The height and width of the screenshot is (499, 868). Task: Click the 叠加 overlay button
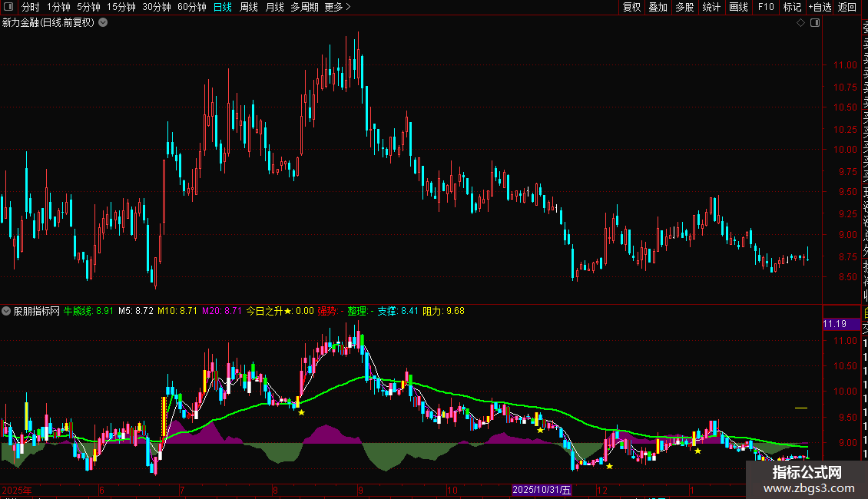point(658,7)
